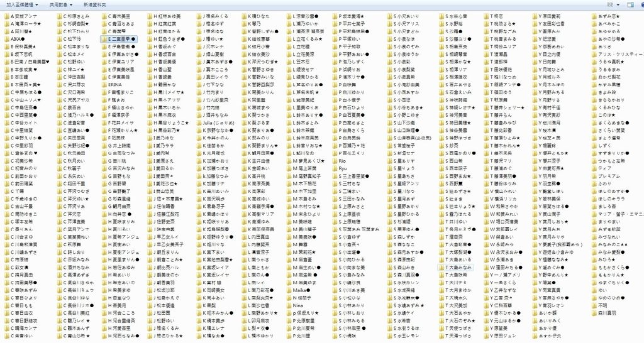Select folder J 竹内まり
The image size is (644, 343).
210,92
